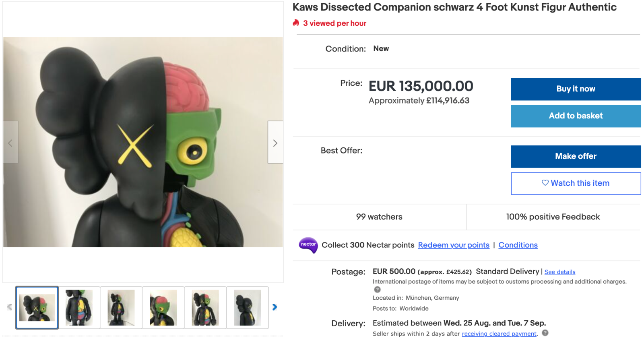
Task: Go to the next product image
Action: tap(275, 143)
